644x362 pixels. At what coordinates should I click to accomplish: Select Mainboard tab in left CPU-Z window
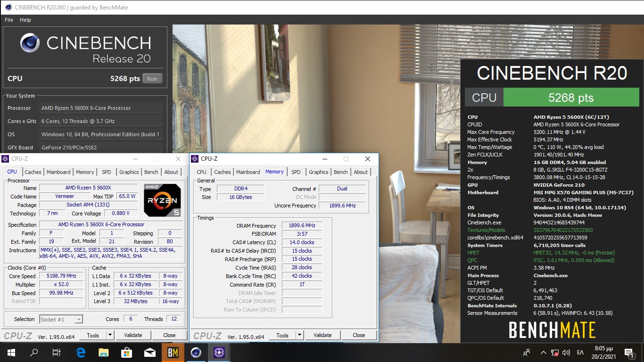(x=58, y=172)
